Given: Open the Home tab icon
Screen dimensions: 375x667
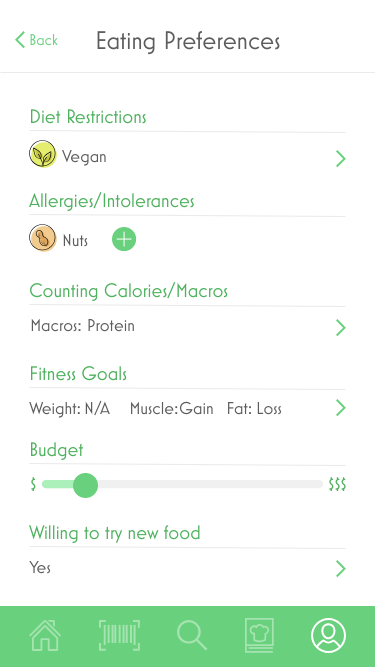Looking at the screenshot, I should (45, 635).
